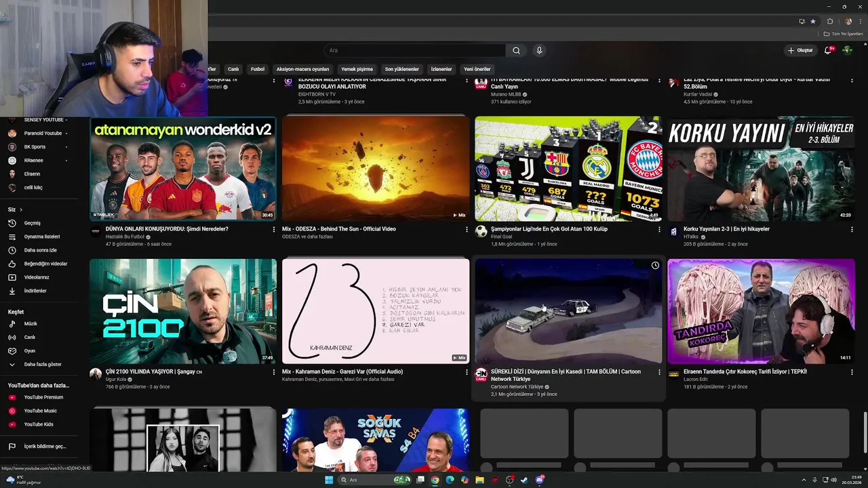868x488 pixels.
Task: Open options menu for DÜNYA ONLARI KONUŞUYORDU video
Action: [274, 230]
